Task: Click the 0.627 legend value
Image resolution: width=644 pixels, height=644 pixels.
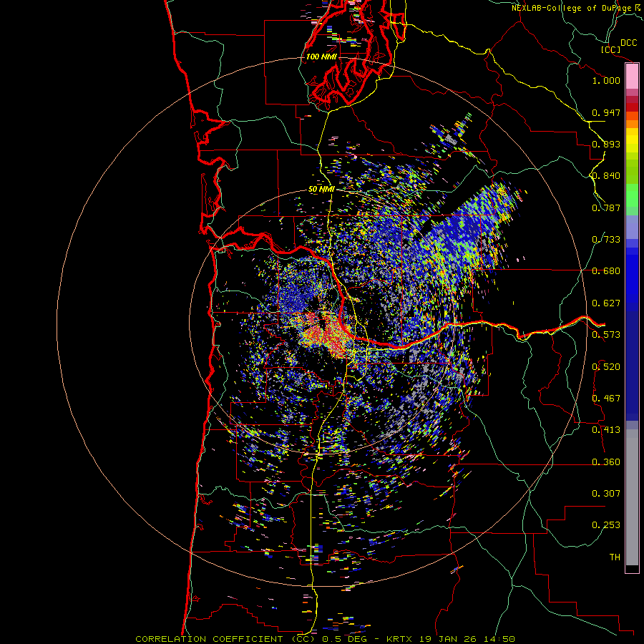Action: (606, 303)
